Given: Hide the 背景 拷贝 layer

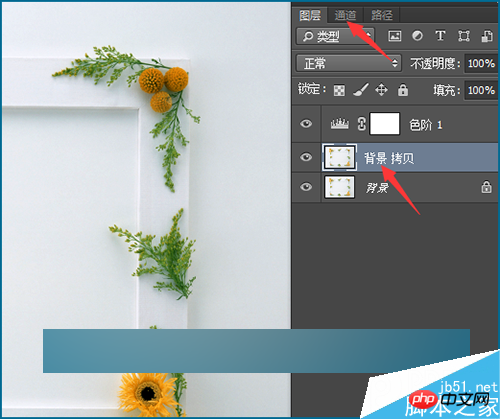Looking at the screenshot, I should [306, 157].
